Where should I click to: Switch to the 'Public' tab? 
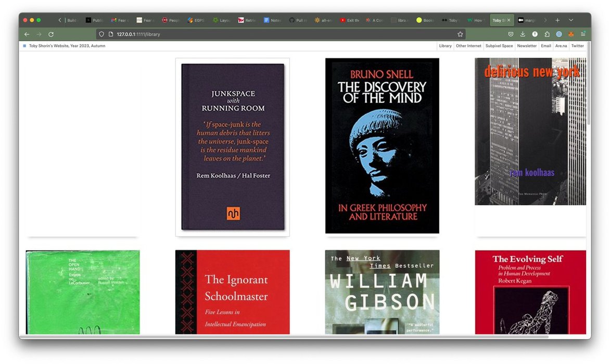95,20
